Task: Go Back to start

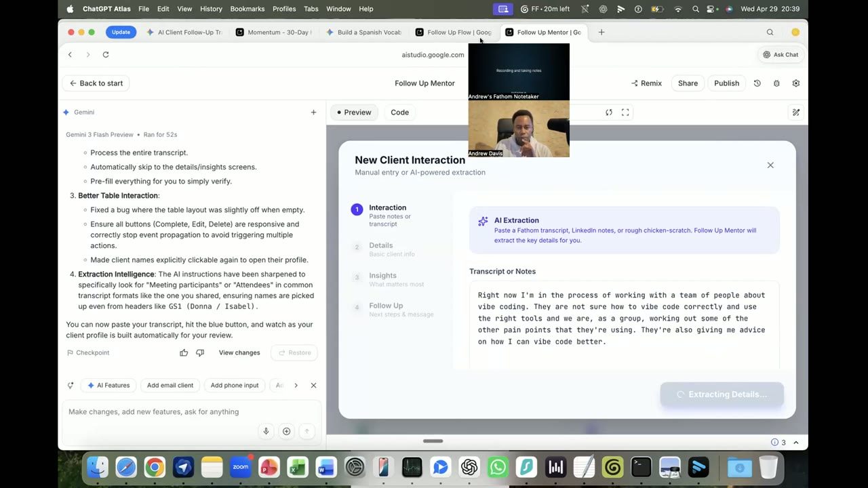Action: 96,83
